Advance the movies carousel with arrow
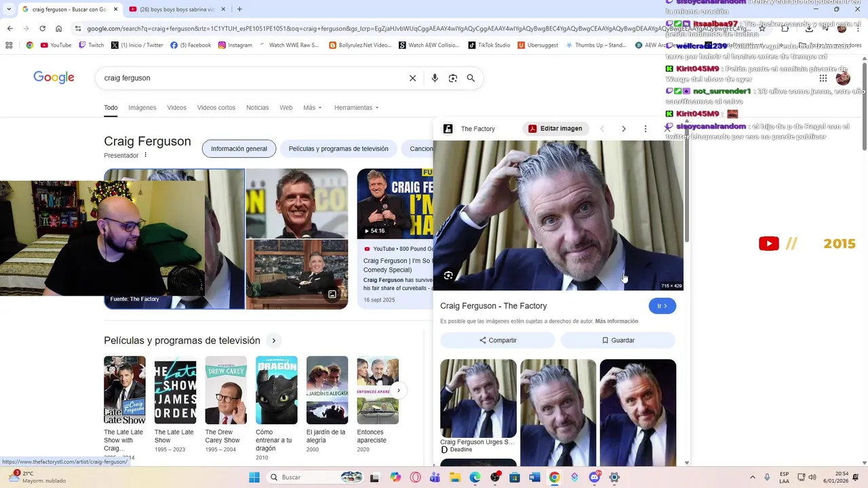The image size is (868, 488). 399,390
